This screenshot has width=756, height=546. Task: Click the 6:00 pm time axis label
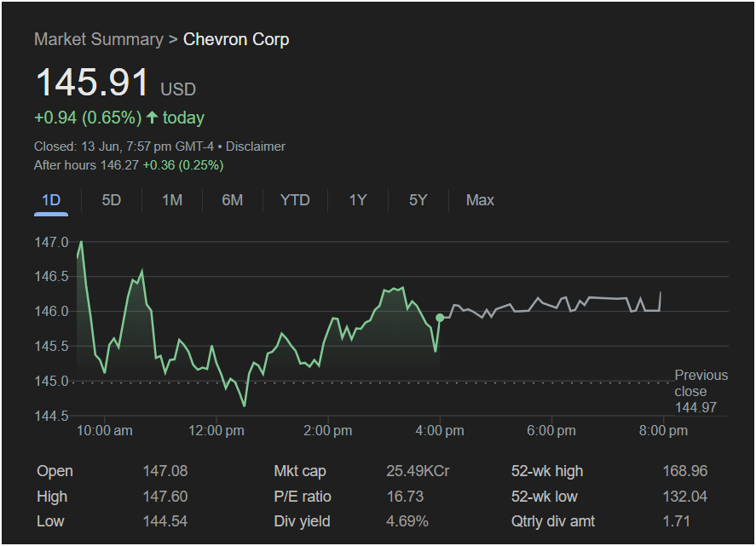pyautogui.click(x=551, y=430)
